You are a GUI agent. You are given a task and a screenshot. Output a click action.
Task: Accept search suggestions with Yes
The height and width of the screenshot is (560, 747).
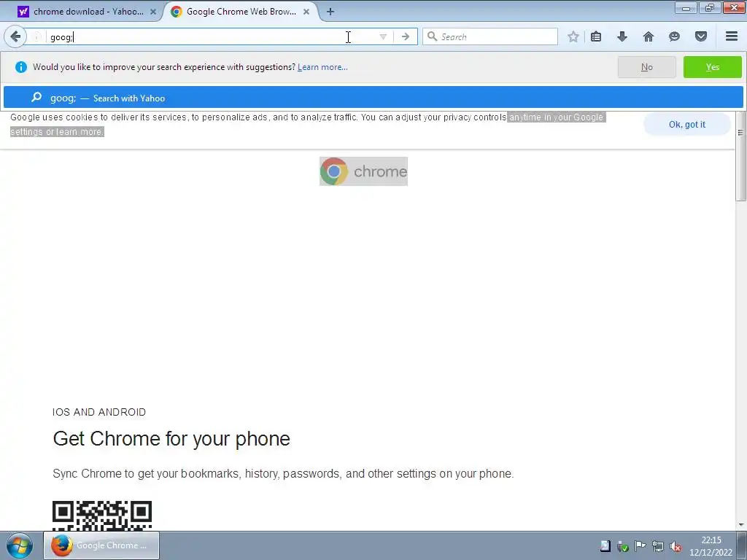tap(712, 67)
